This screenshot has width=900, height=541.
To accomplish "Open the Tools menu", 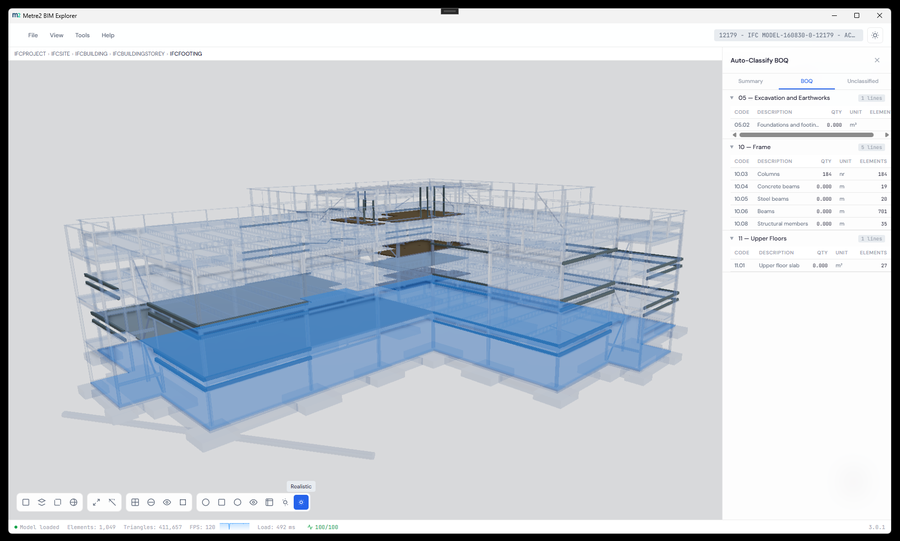I will [x=82, y=35].
